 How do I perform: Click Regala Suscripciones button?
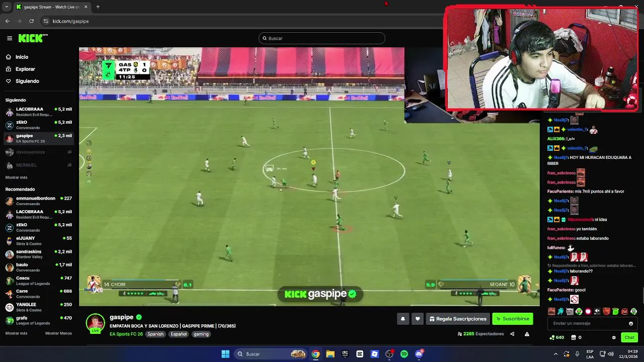pos(457,319)
